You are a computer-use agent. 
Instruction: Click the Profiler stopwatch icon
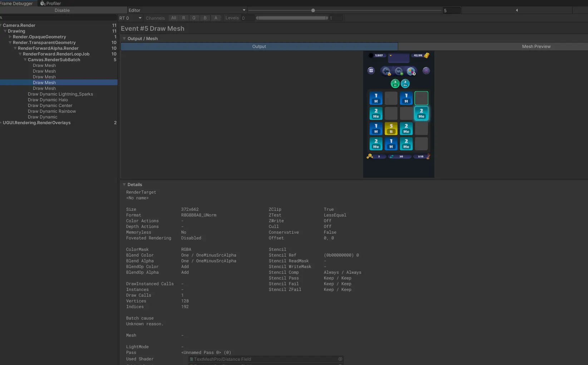[43, 3]
